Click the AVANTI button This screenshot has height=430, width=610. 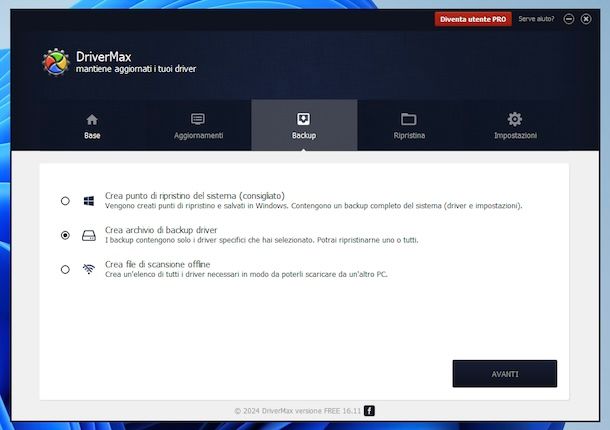click(x=505, y=374)
